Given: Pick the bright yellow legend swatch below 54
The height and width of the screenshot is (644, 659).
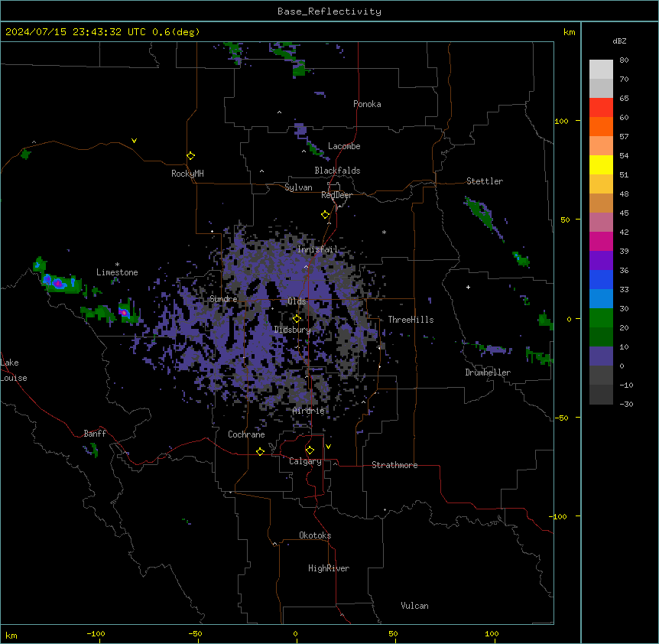Looking at the screenshot, I should coord(601,164).
